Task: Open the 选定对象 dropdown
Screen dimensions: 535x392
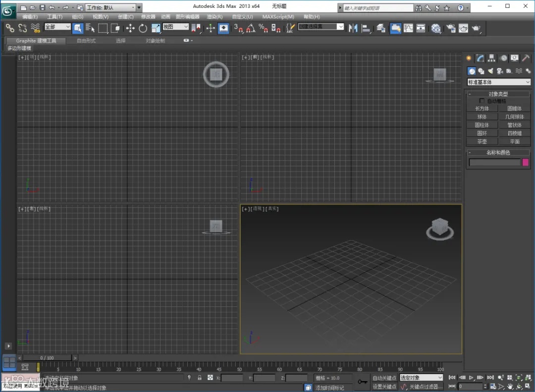Action: point(421,378)
